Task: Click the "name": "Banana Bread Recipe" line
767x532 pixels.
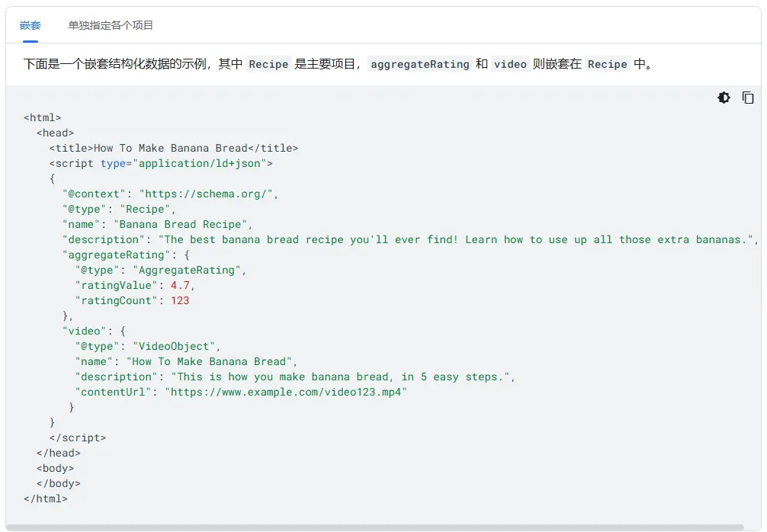Action: tap(158, 224)
